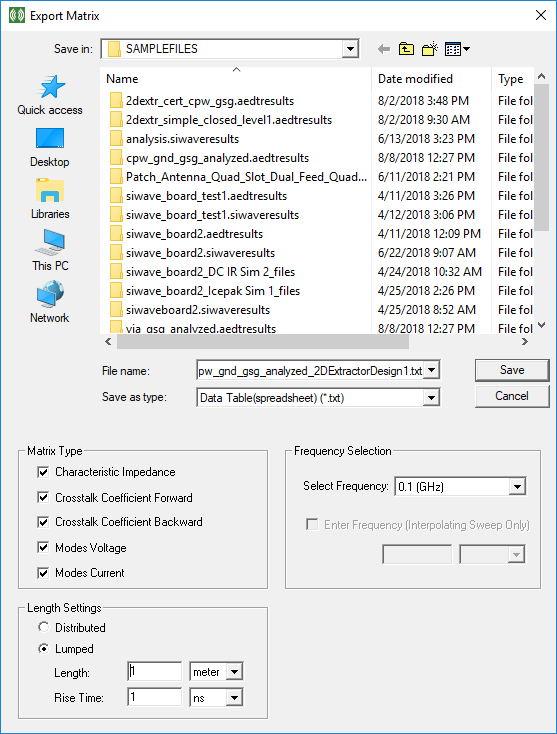
Task: Open Libraries location
Action: click(50, 199)
